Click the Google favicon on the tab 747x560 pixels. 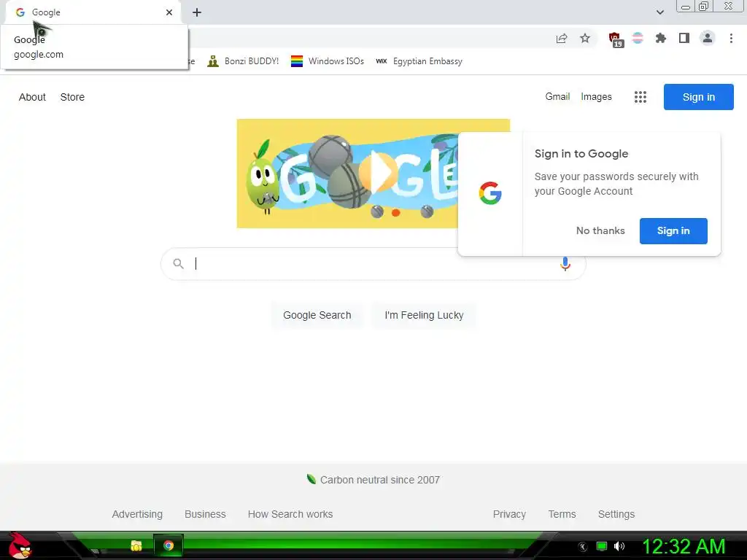[20, 12]
